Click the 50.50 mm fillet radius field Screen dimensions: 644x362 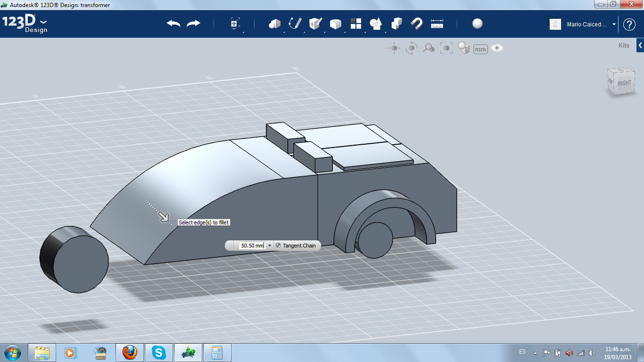(252, 246)
